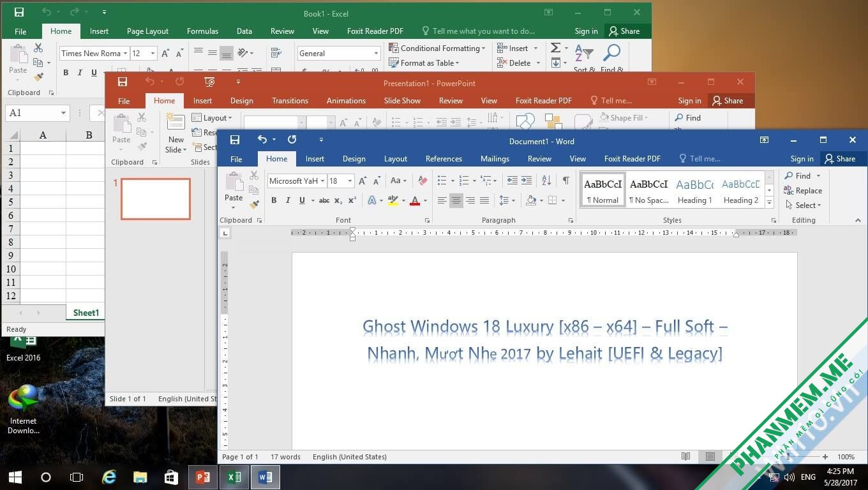Click the New Slide button in PowerPoint
868x490 pixels.
pos(176,133)
